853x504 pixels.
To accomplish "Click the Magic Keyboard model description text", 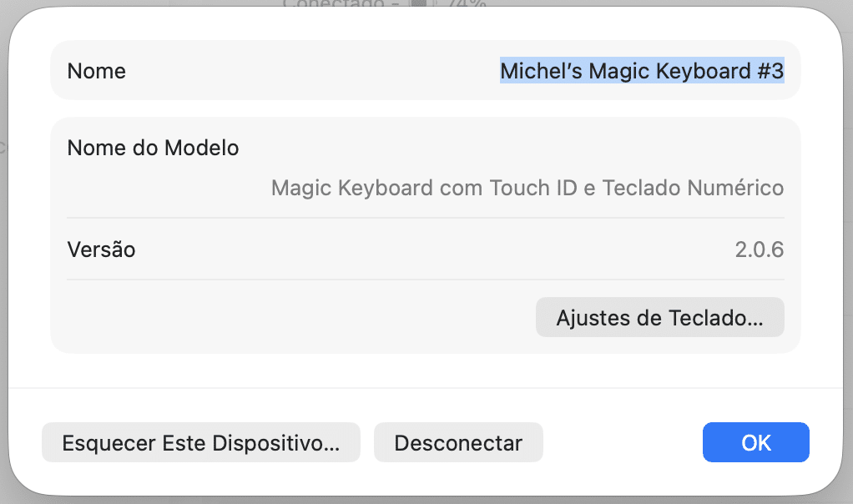I will click(x=527, y=188).
